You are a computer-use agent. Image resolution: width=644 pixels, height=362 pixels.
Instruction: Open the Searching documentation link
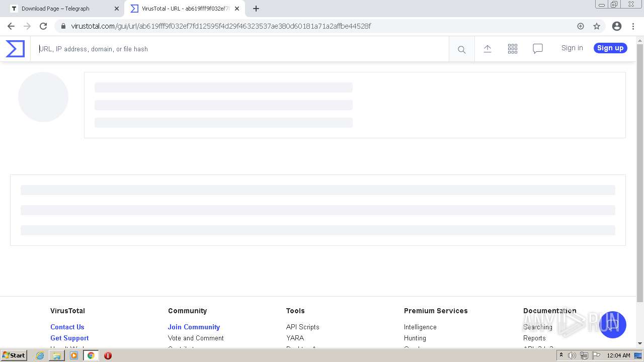[538, 327]
